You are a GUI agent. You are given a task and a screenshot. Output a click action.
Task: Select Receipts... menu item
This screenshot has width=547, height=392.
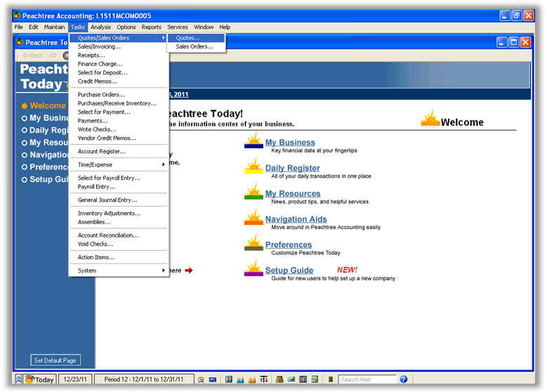coord(119,55)
